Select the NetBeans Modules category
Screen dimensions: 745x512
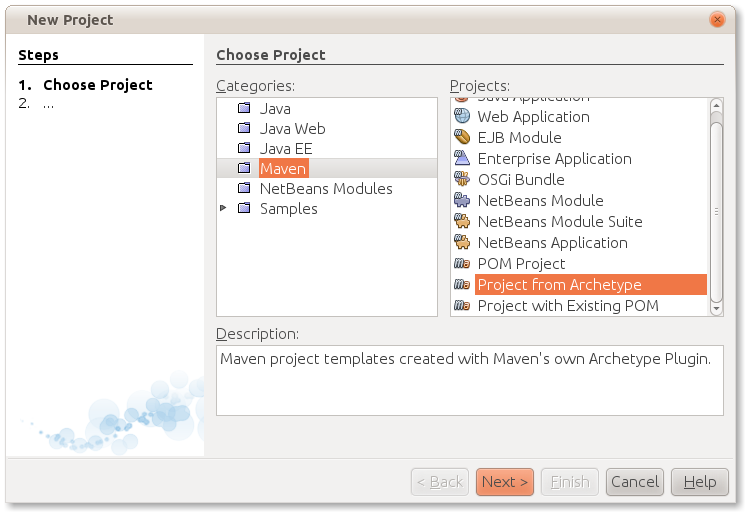[326, 189]
